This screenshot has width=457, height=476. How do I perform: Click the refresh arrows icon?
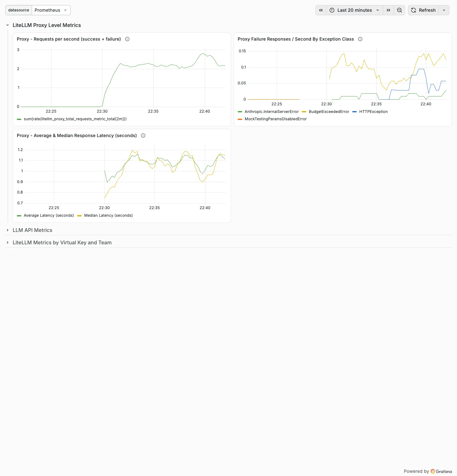pyautogui.click(x=414, y=10)
